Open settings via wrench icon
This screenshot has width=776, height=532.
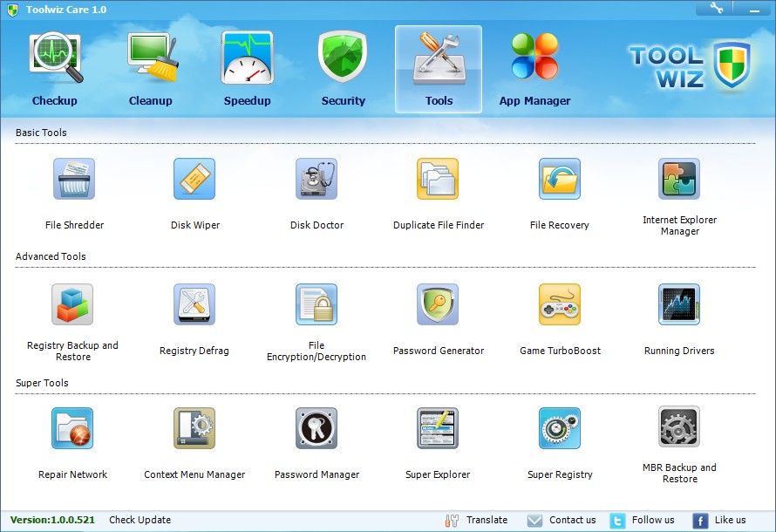pyautogui.click(x=716, y=9)
